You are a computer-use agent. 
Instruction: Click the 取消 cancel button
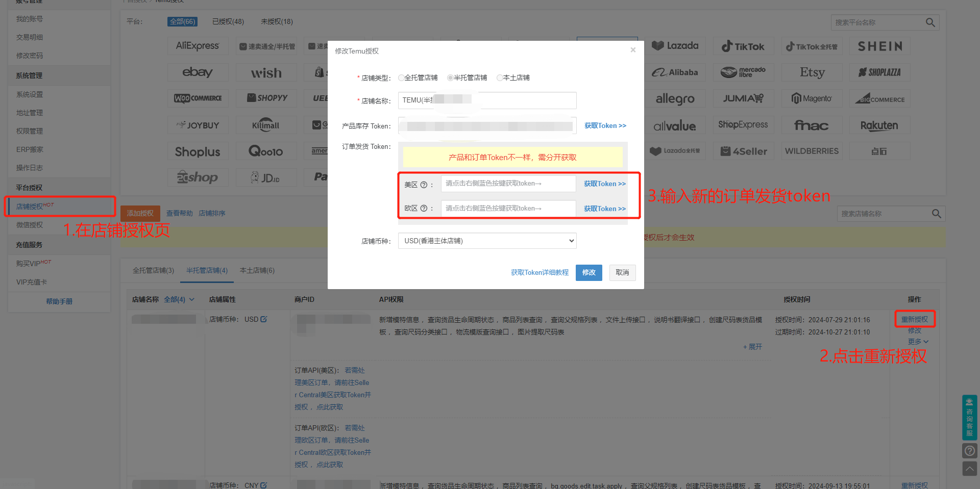(x=622, y=273)
